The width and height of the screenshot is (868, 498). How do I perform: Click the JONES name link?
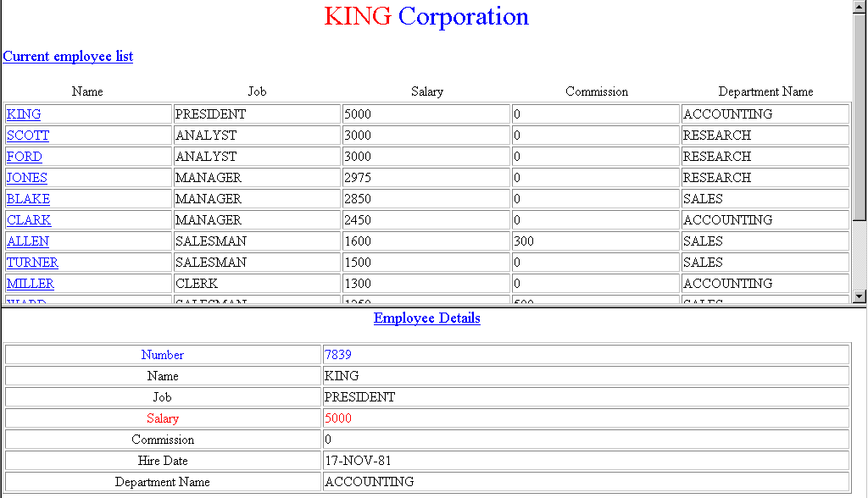tap(27, 178)
